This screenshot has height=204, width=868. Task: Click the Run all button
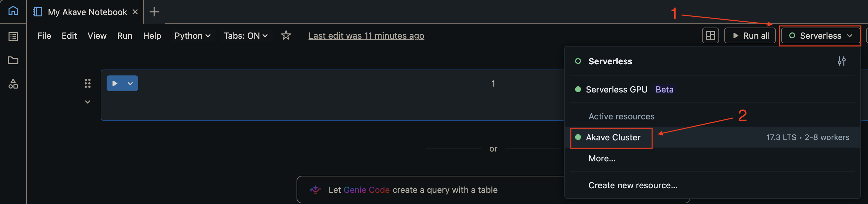pos(750,35)
